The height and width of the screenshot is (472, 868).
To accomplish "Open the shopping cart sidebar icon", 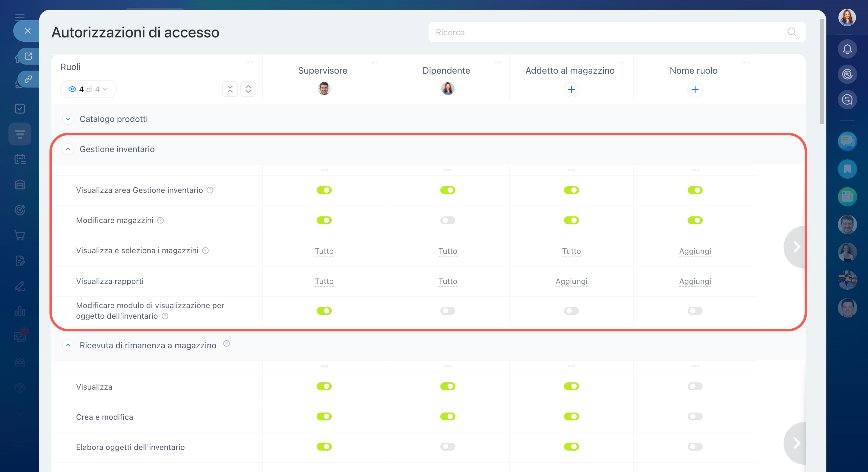I will (x=20, y=235).
